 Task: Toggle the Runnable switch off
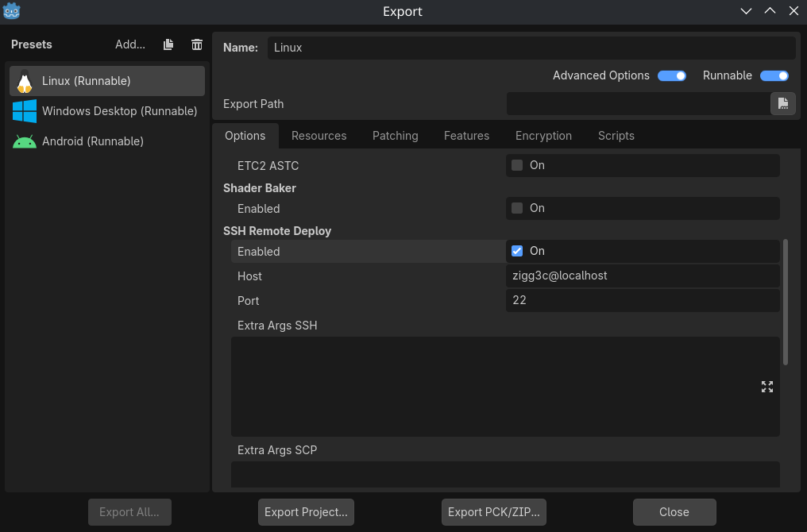point(774,75)
